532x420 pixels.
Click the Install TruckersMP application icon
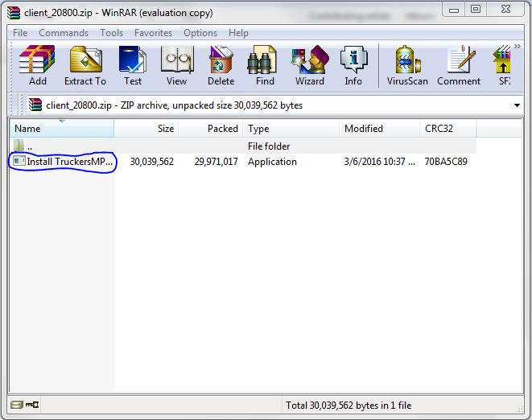point(19,161)
